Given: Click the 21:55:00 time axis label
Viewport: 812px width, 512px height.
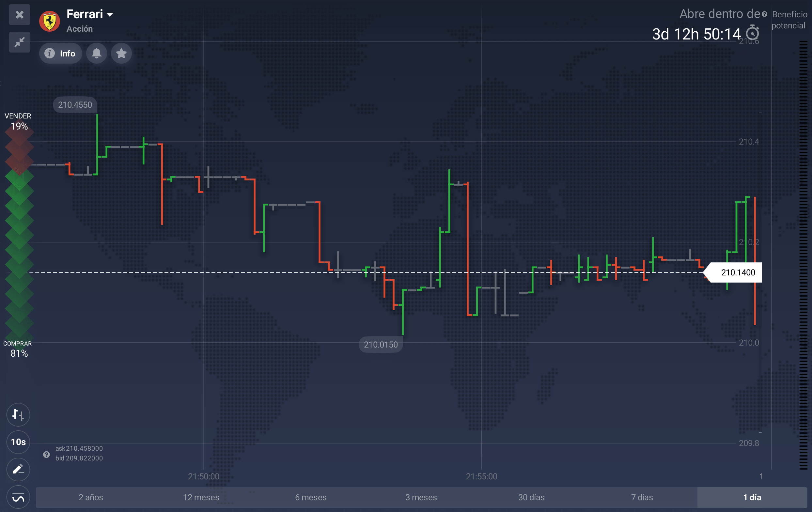Looking at the screenshot, I should pyautogui.click(x=481, y=476).
